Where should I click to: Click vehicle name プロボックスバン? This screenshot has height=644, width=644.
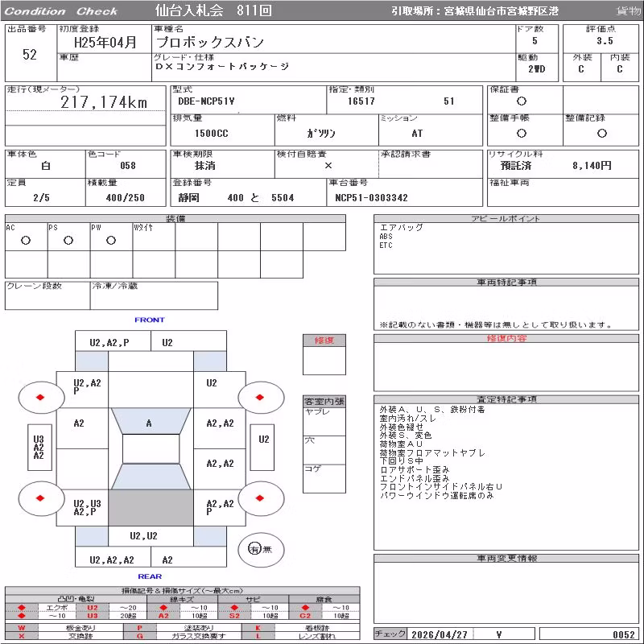click(210, 42)
